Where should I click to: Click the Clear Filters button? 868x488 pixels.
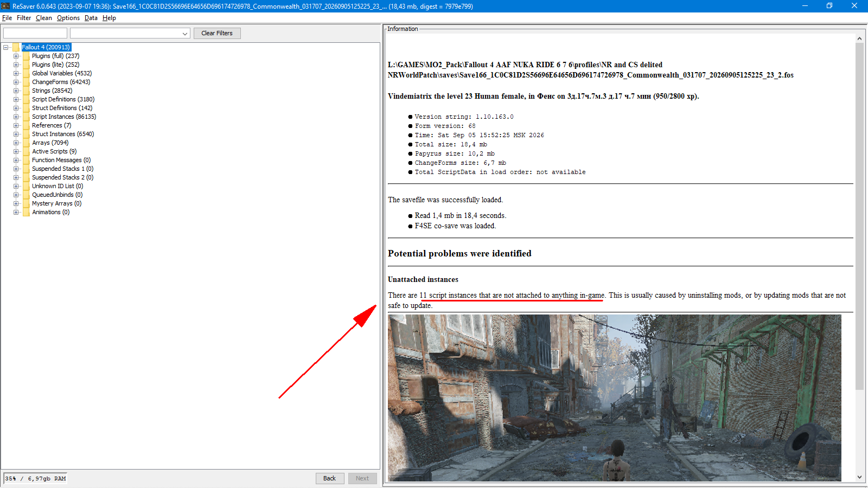[x=217, y=33]
